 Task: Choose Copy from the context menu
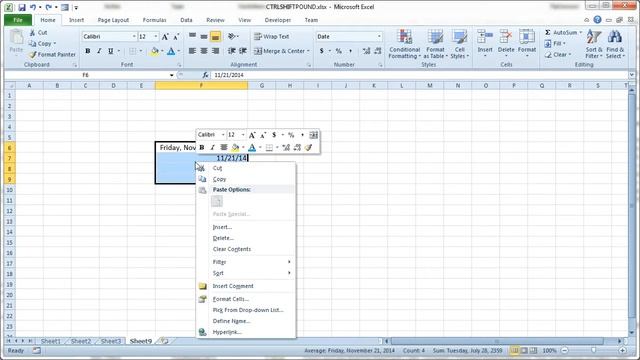tap(246, 179)
